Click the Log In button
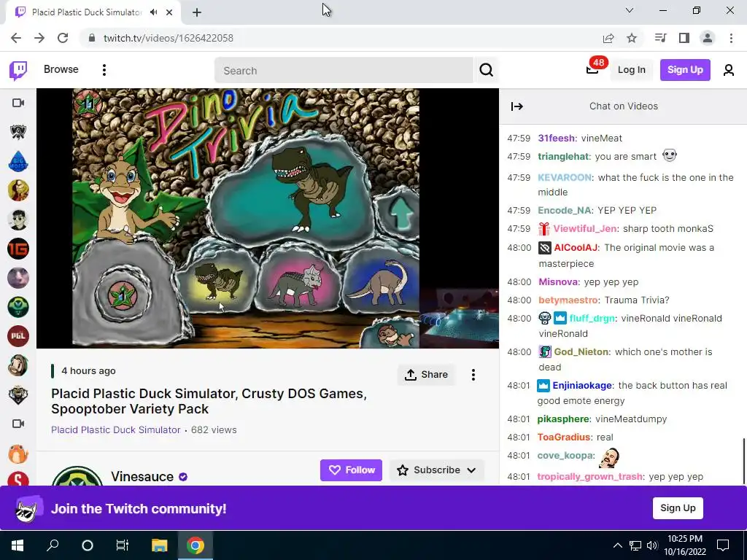The height and width of the screenshot is (560, 747). 631,70
